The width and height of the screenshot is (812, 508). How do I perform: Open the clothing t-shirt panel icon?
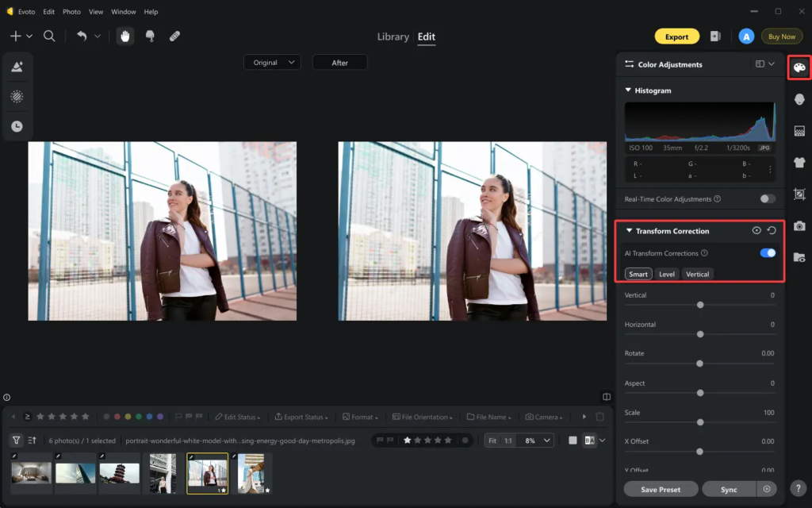pos(799,163)
